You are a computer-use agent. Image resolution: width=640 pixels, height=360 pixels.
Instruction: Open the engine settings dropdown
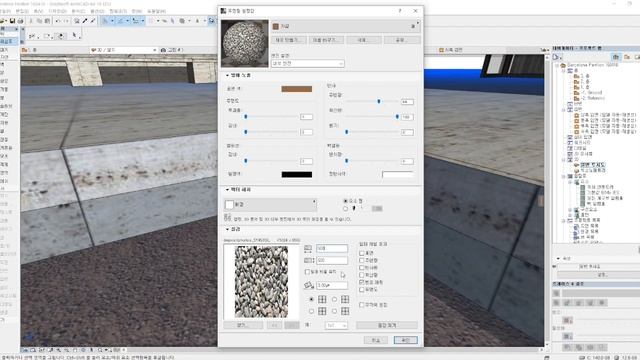pyautogui.click(x=308, y=64)
